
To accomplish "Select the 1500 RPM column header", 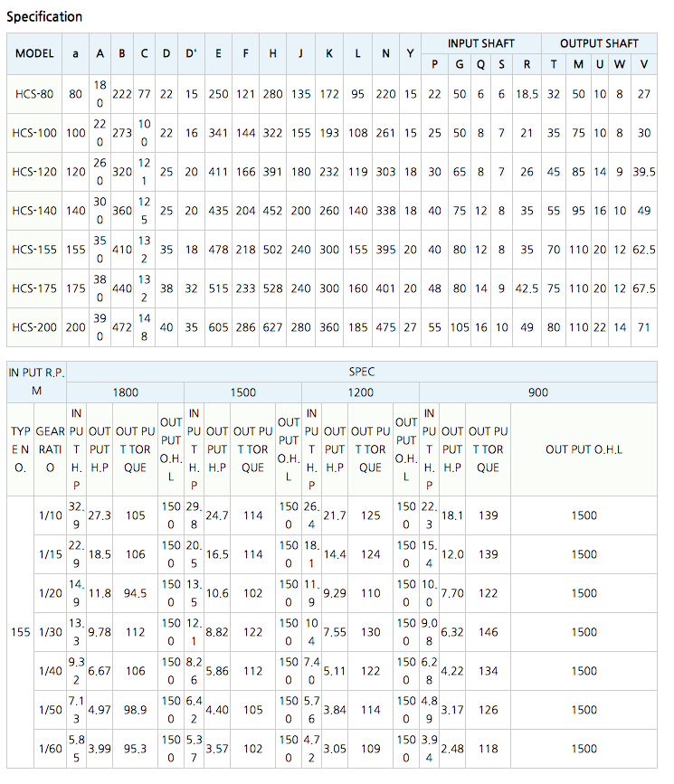I will 242,392.
